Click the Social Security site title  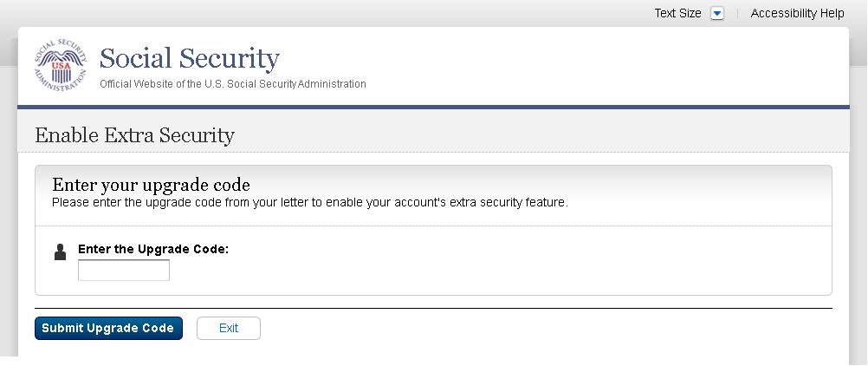point(190,58)
